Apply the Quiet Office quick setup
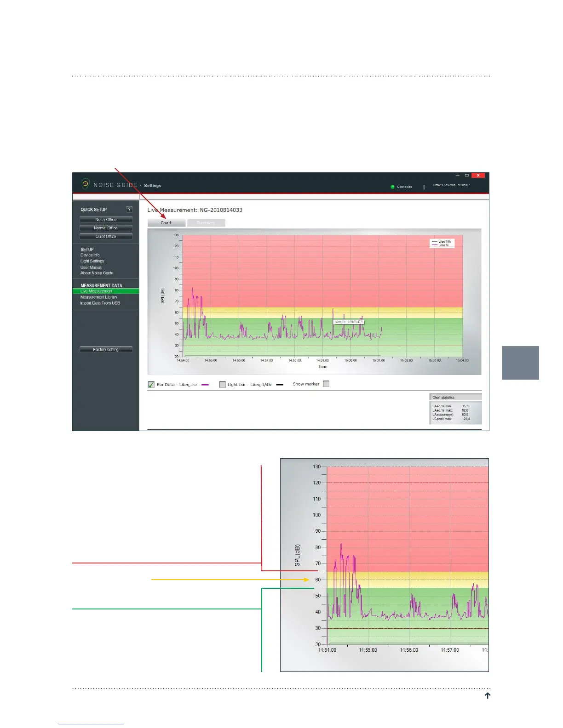This screenshot has height=728, width=563. coord(106,237)
